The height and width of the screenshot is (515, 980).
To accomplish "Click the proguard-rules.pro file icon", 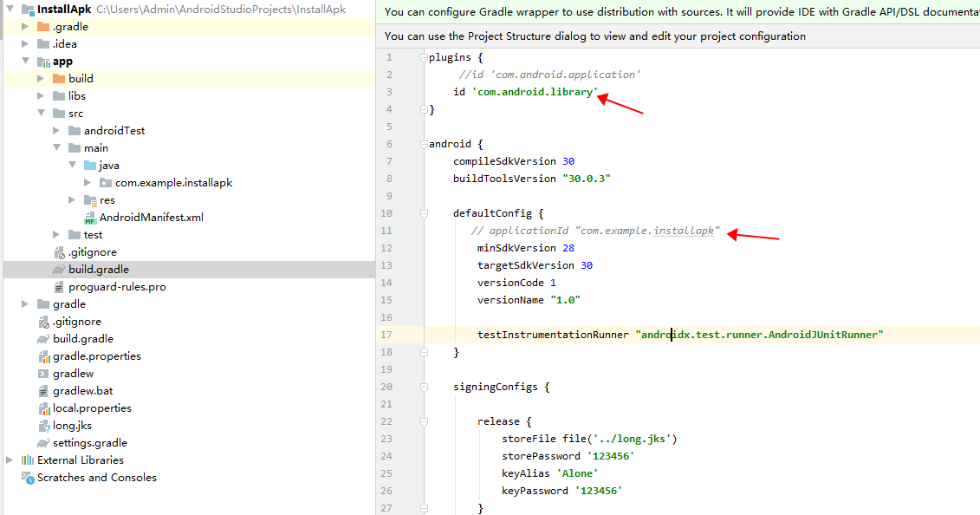I will pos(59,287).
